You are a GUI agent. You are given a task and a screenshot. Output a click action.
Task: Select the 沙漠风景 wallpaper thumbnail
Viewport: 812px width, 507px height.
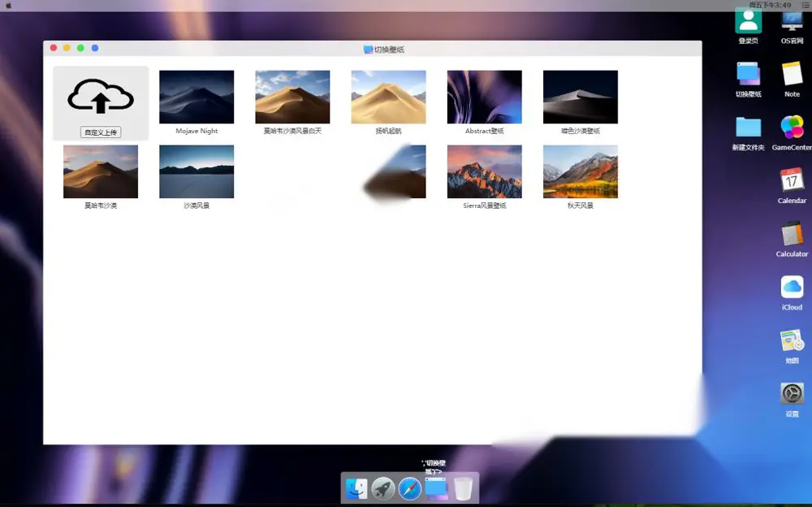(x=197, y=171)
